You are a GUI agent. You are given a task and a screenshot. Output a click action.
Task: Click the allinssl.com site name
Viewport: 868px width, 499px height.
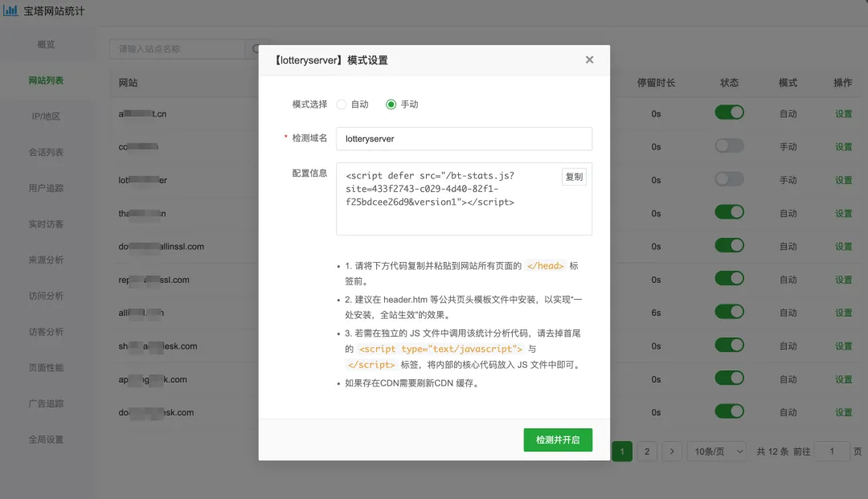click(x=161, y=247)
